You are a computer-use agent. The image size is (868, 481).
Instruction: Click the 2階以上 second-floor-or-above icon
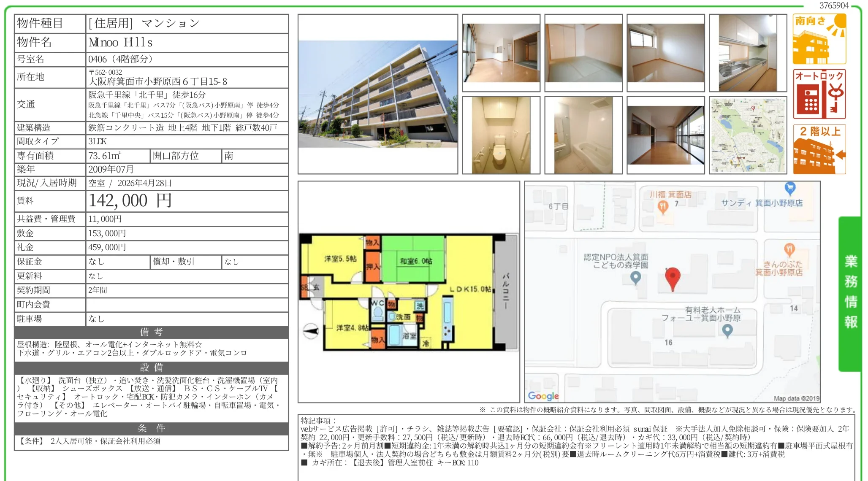tap(819, 149)
